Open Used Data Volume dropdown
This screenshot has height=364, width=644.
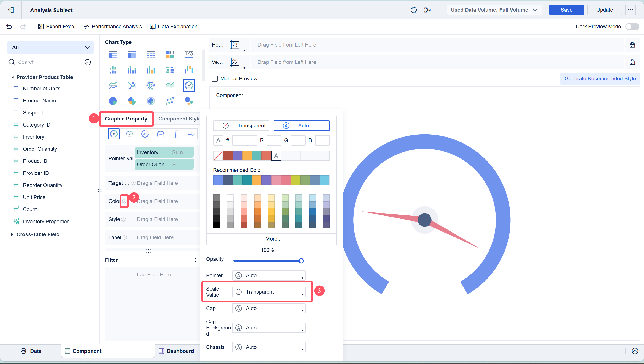(x=494, y=10)
